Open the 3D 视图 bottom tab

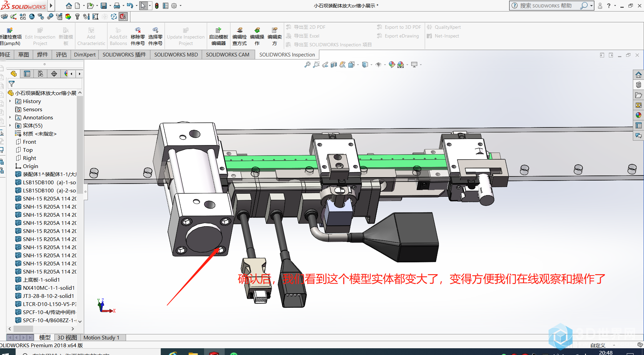(x=67, y=337)
